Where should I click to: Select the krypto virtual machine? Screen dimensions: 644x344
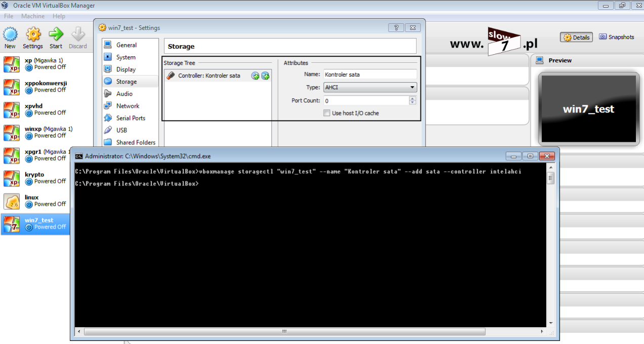pyautogui.click(x=35, y=178)
